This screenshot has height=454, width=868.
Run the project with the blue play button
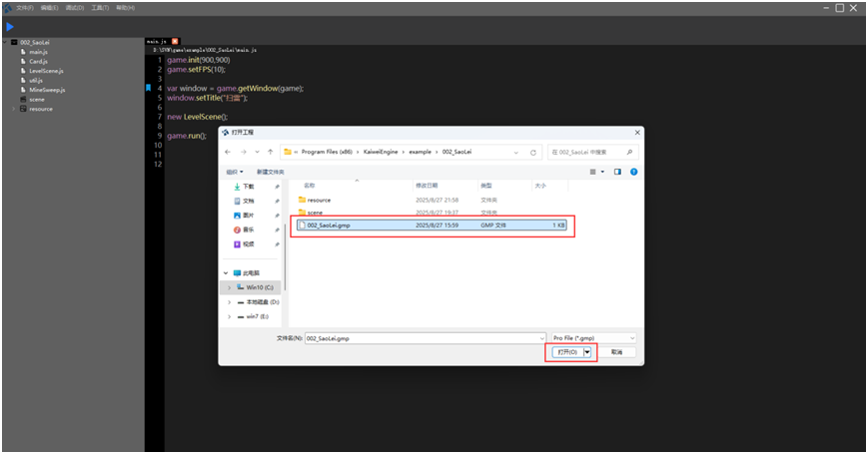(x=9, y=27)
